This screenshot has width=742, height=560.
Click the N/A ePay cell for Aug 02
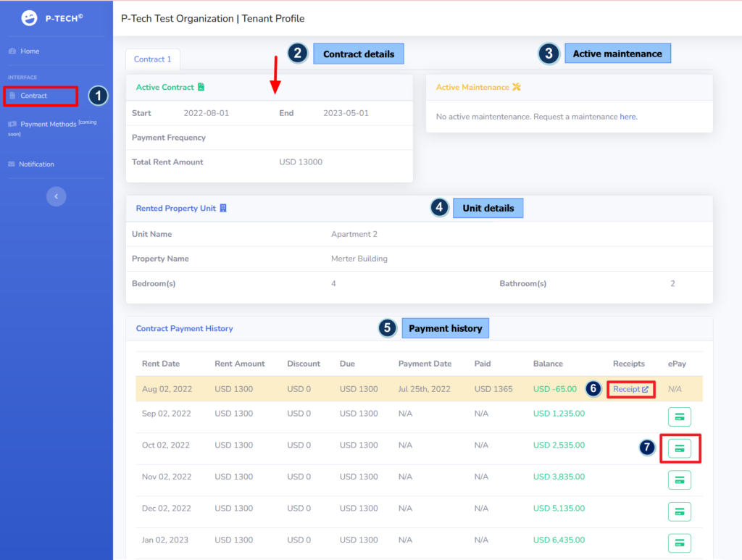click(x=675, y=389)
